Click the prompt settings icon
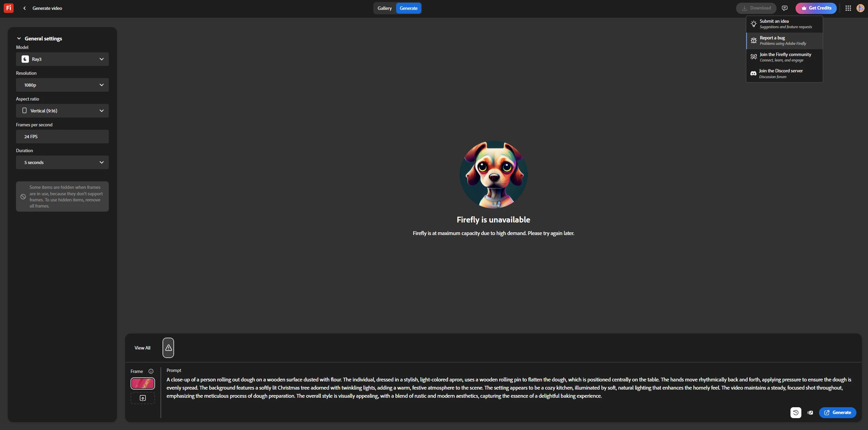 click(810, 412)
